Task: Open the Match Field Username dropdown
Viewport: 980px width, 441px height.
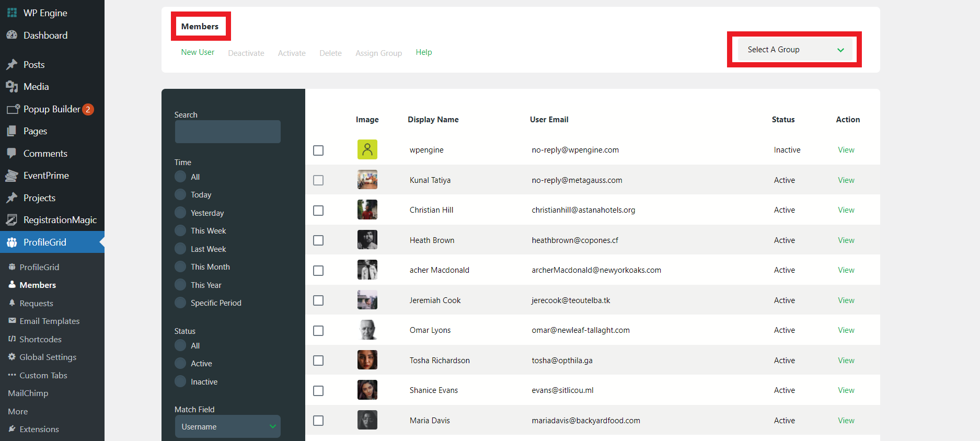Action: [x=227, y=426]
